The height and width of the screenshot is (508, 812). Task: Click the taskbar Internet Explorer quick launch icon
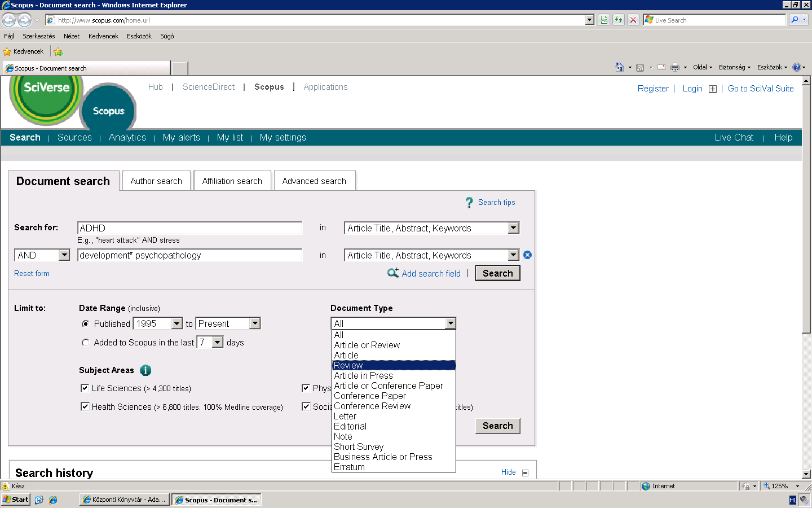(x=53, y=500)
